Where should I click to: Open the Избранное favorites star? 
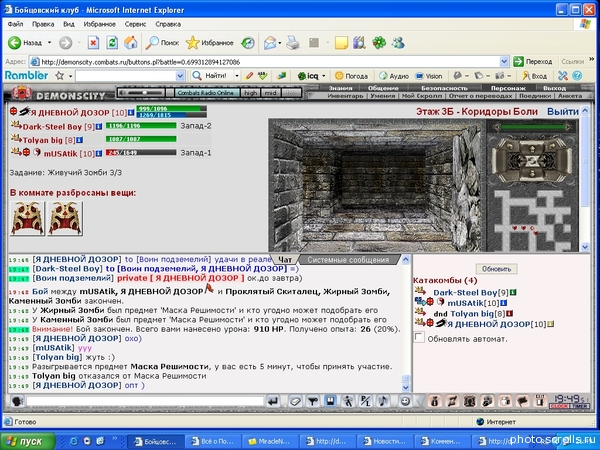point(210,43)
